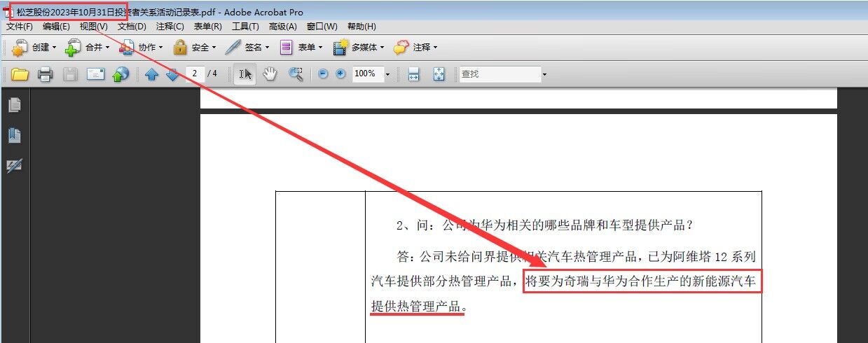Click the 查找 search field
Screen dimensions: 868x343
click(500, 73)
